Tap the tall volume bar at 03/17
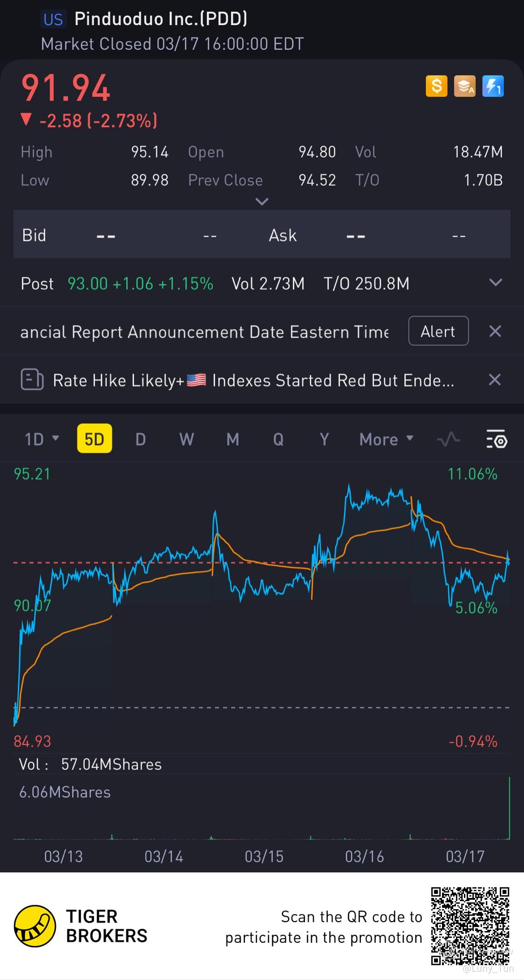Viewport: 524px width, 980px height. [509, 808]
